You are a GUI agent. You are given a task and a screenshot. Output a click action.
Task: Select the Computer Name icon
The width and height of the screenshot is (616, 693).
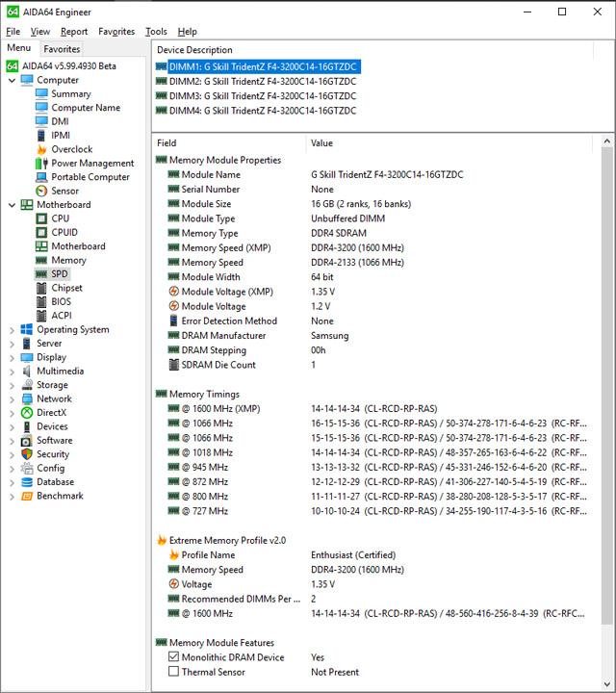tap(41, 108)
